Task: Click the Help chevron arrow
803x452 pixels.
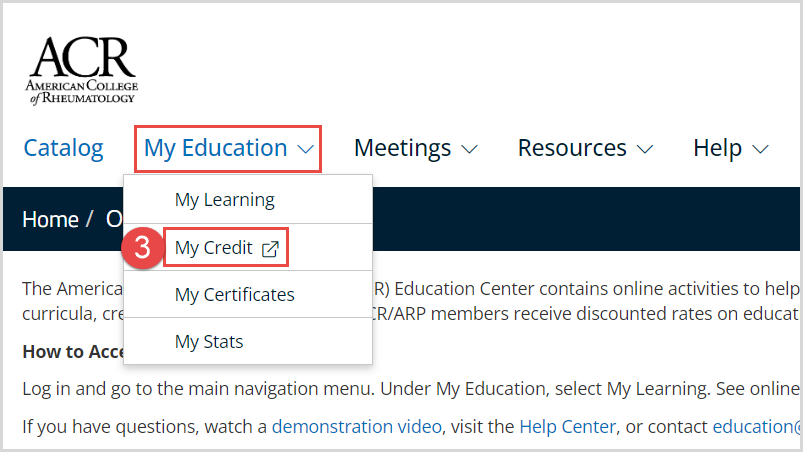Action: 760,150
